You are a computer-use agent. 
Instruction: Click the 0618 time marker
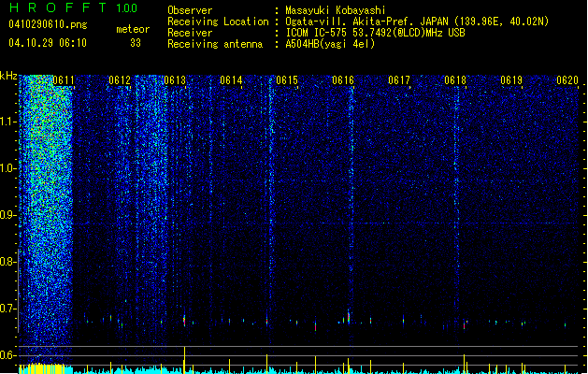coord(455,80)
